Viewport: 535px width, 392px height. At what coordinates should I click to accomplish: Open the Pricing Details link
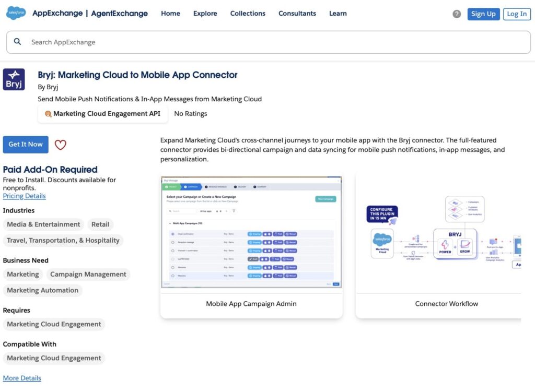pos(24,196)
